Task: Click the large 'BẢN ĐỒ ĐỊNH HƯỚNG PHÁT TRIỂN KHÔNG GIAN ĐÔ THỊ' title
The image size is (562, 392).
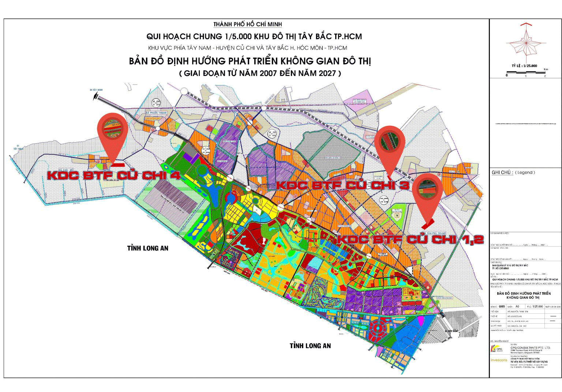Action: pyautogui.click(x=250, y=61)
